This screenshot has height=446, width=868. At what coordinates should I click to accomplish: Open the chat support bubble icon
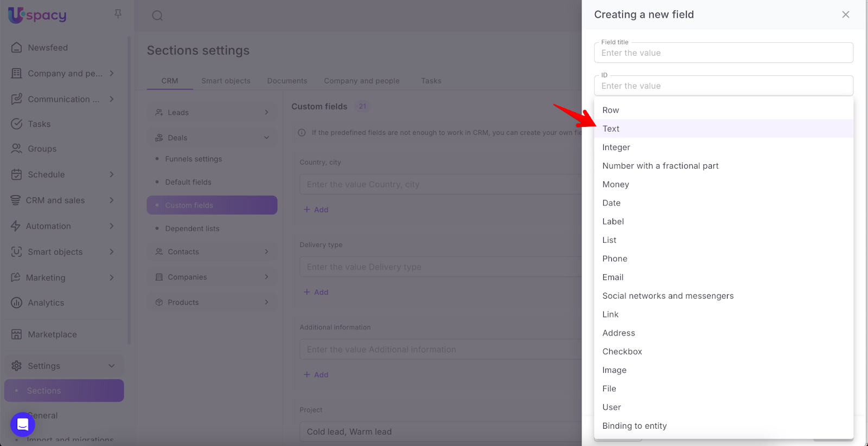point(23,424)
